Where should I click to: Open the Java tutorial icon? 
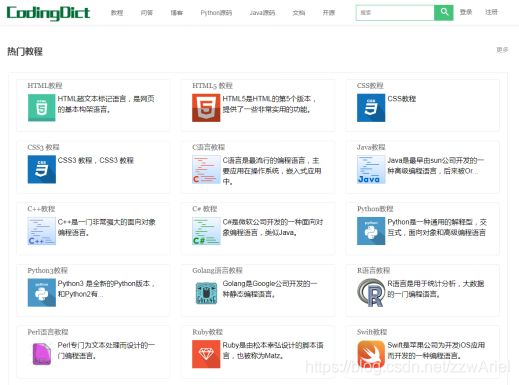(371, 169)
